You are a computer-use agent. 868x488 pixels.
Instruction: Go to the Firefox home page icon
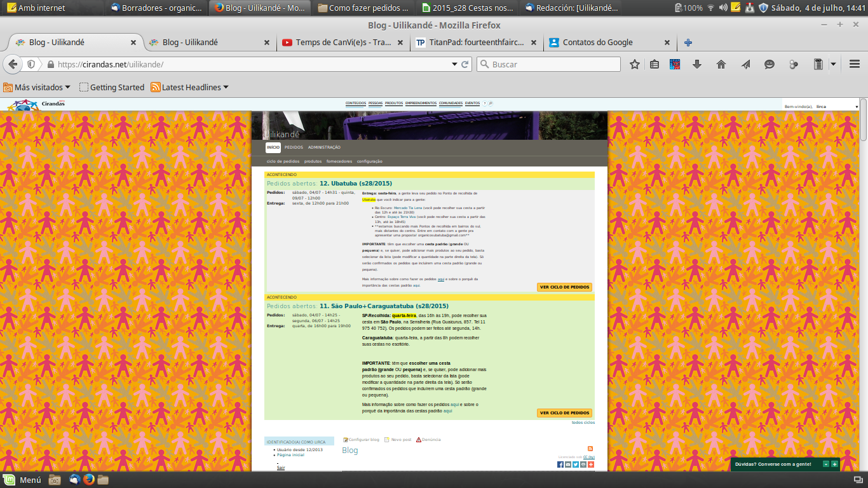[x=721, y=64]
